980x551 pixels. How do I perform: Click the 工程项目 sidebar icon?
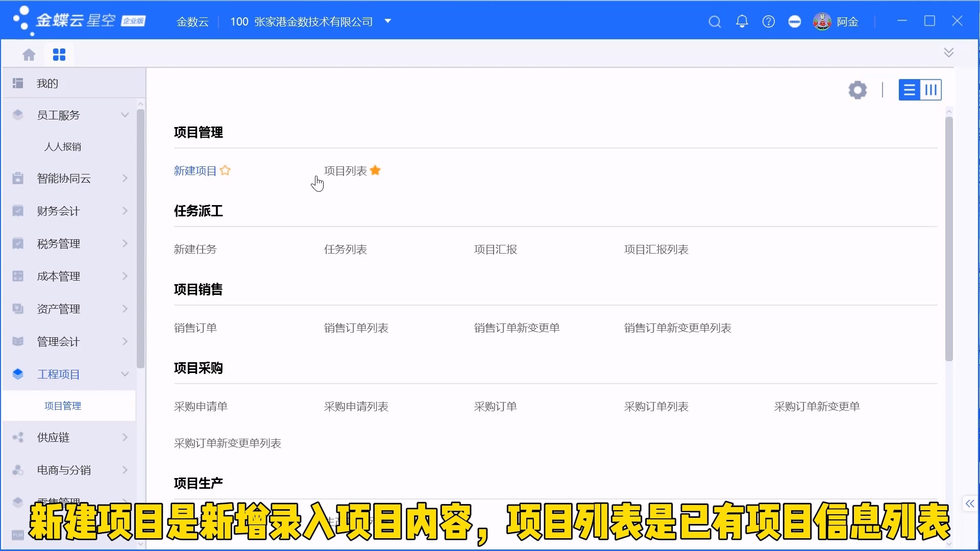pos(18,374)
